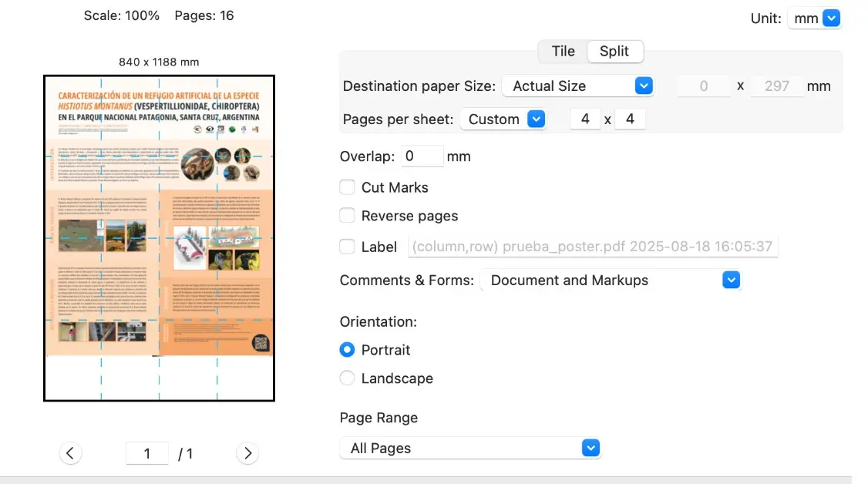Click the pages per sheet rows field
This screenshot has height=484, width=868.
tap(630, 119)
